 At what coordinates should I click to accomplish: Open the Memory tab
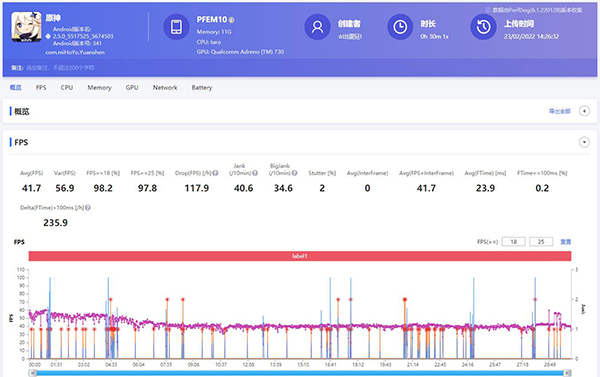99,88
